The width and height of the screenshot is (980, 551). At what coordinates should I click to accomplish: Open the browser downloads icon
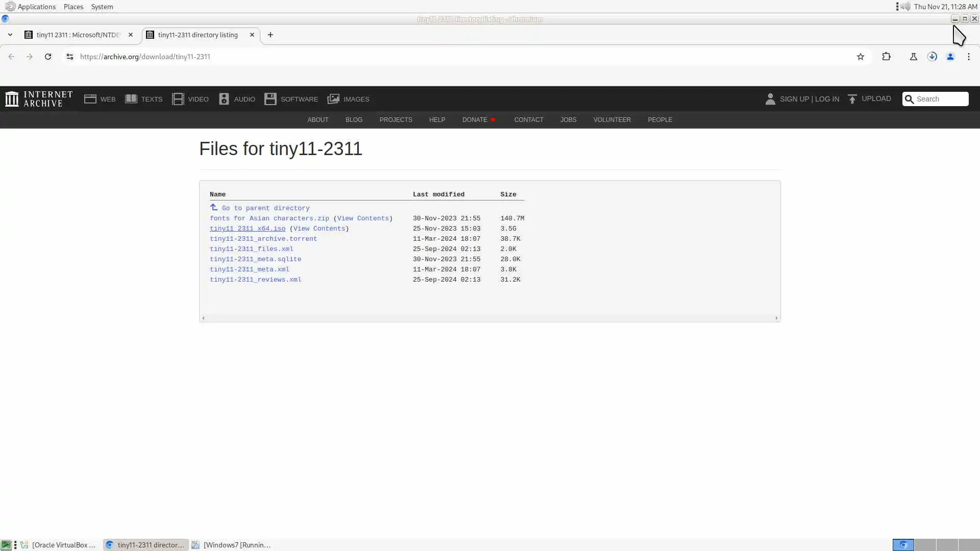click(x=932, y=57)
